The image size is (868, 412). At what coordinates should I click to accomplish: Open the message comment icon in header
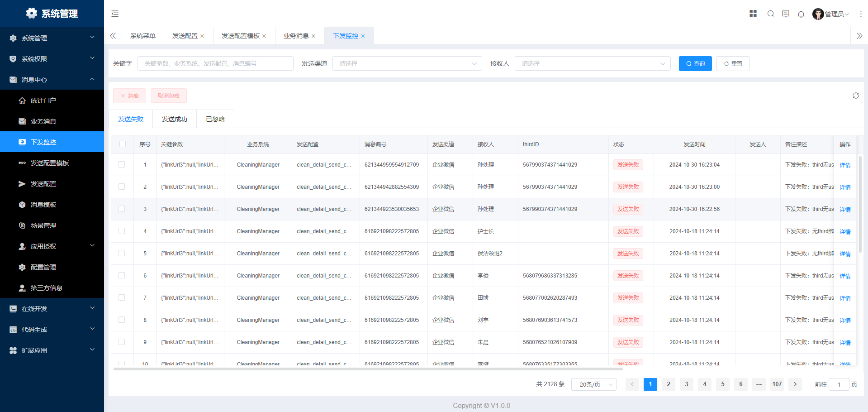(785, 14)
